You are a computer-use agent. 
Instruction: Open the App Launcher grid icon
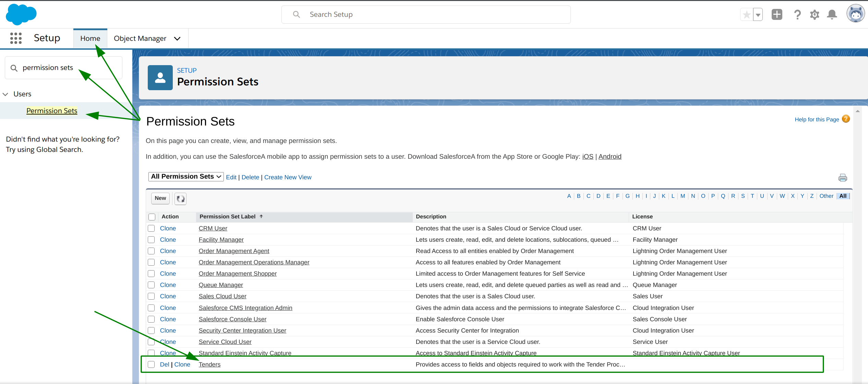pos(16,38)
